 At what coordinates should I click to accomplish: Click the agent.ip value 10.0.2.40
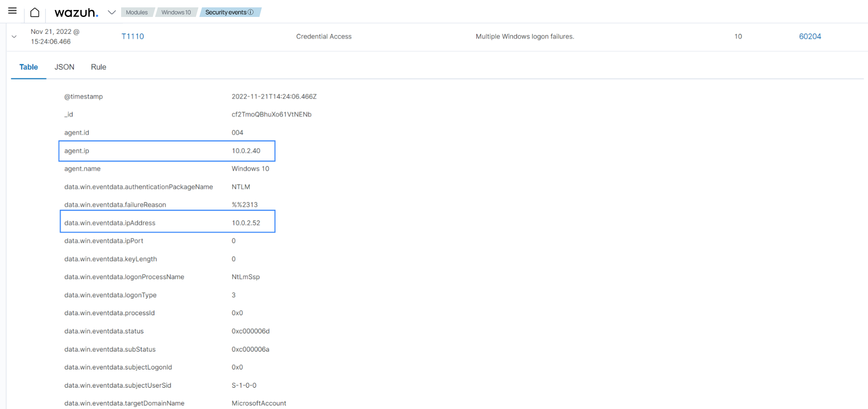pyautogui.click(x=246, y=151)
